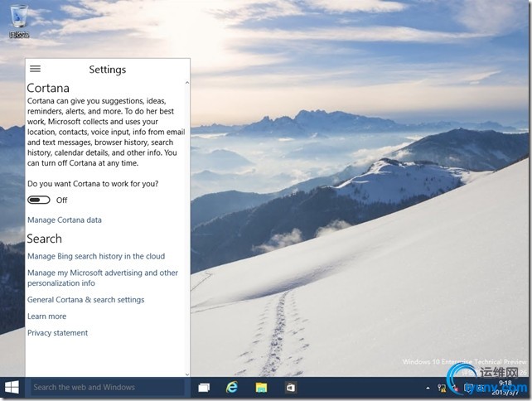Launch Internet Explorer from the taskbar
Image resolution: width=532 pixels, height=401 pixels.
(232, 387)
